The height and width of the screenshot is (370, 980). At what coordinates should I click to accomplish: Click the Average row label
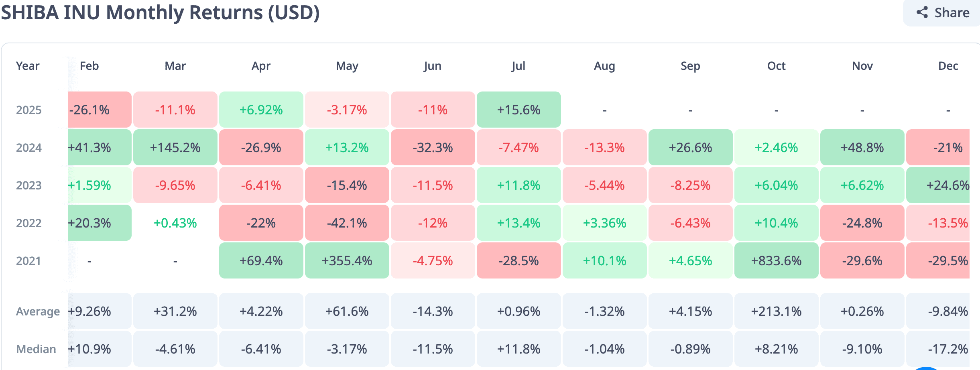38,311
